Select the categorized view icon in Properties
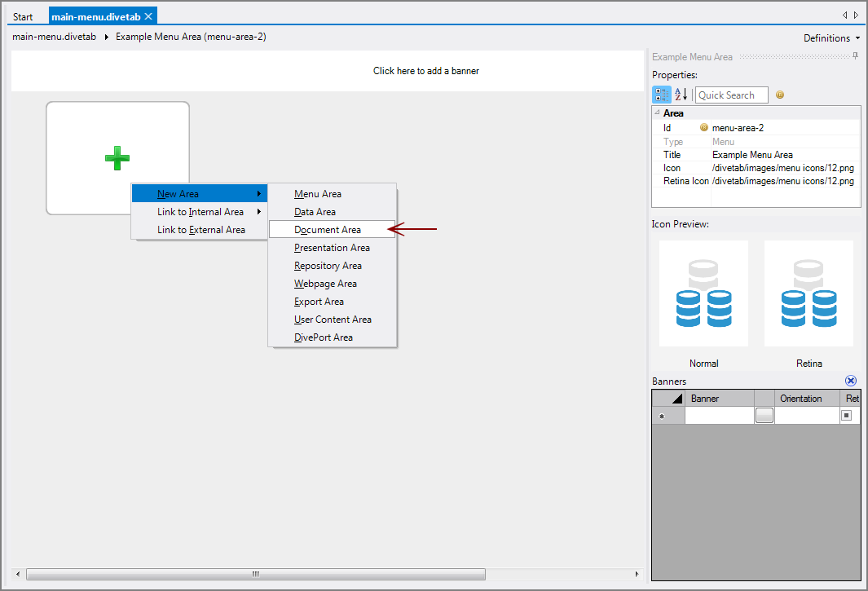Viewport: 868px width, 591px height. [x=661, y=94]
